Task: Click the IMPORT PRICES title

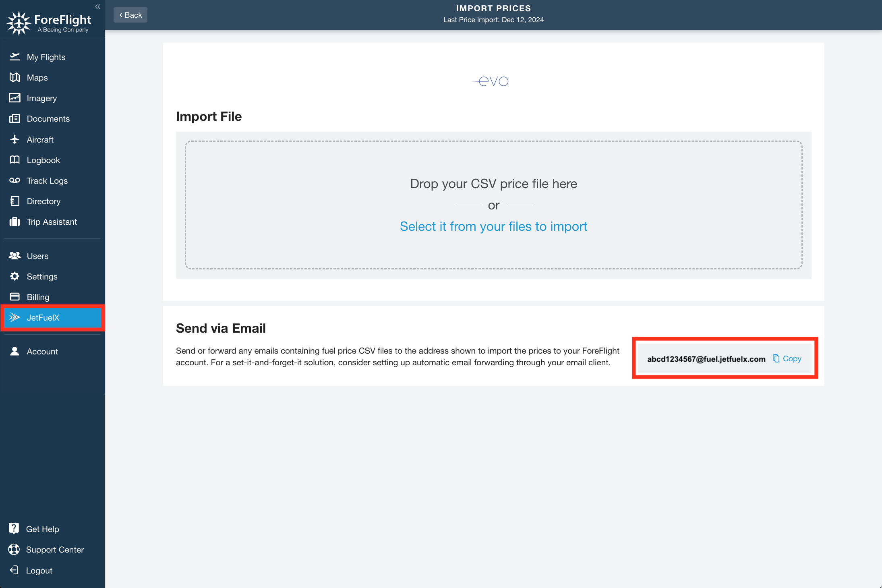Action: click(493, 8)
